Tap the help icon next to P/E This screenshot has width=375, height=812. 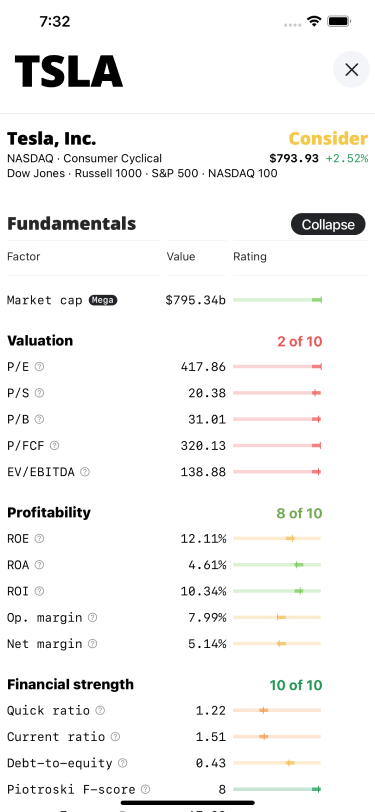pos(39,367)
